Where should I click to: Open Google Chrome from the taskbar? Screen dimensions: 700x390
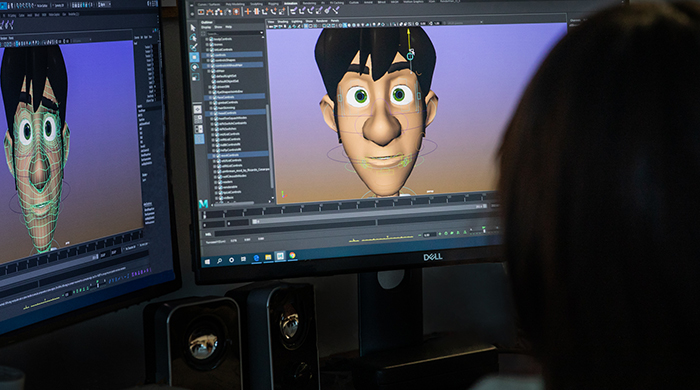(x=292, y=255)
